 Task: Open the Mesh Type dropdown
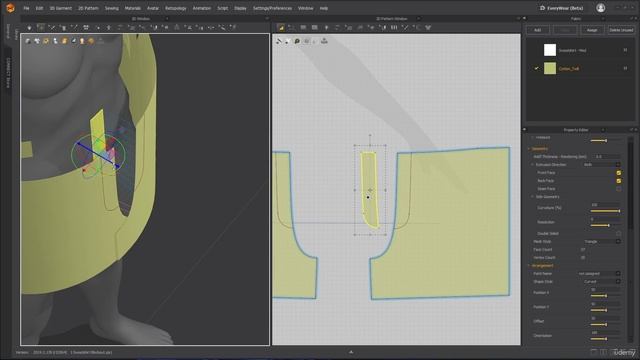pos(602,242)
